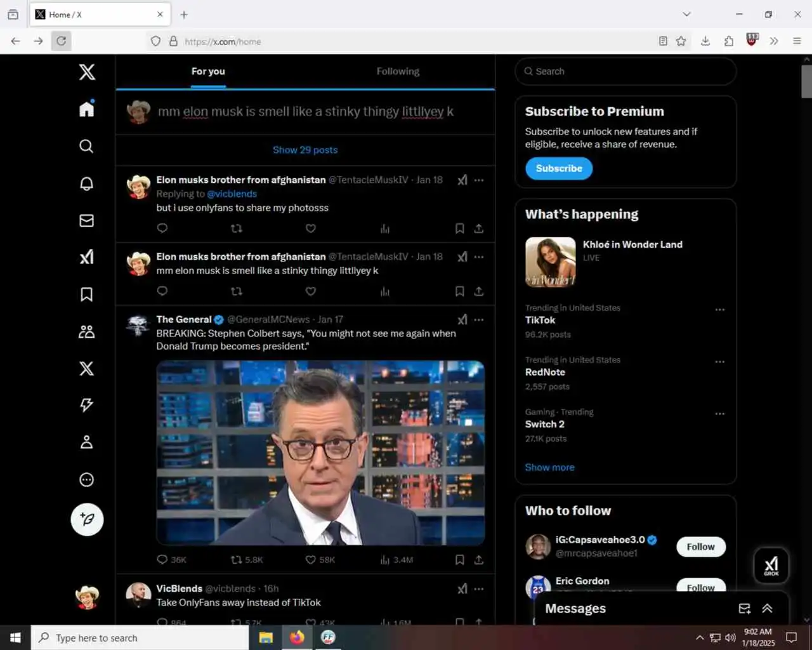The image size is (812, 650).
Task: Go to Home via house icon
Action: tap(87, 109)
